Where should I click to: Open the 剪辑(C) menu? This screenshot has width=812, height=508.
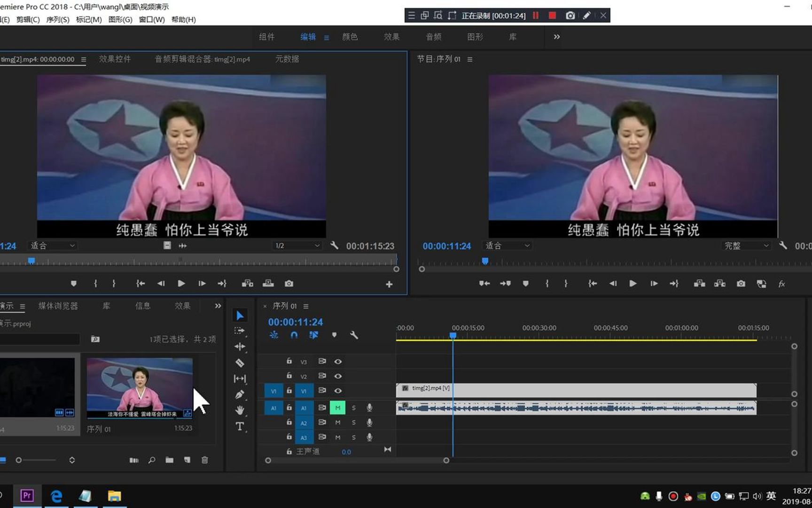[28, 19]
